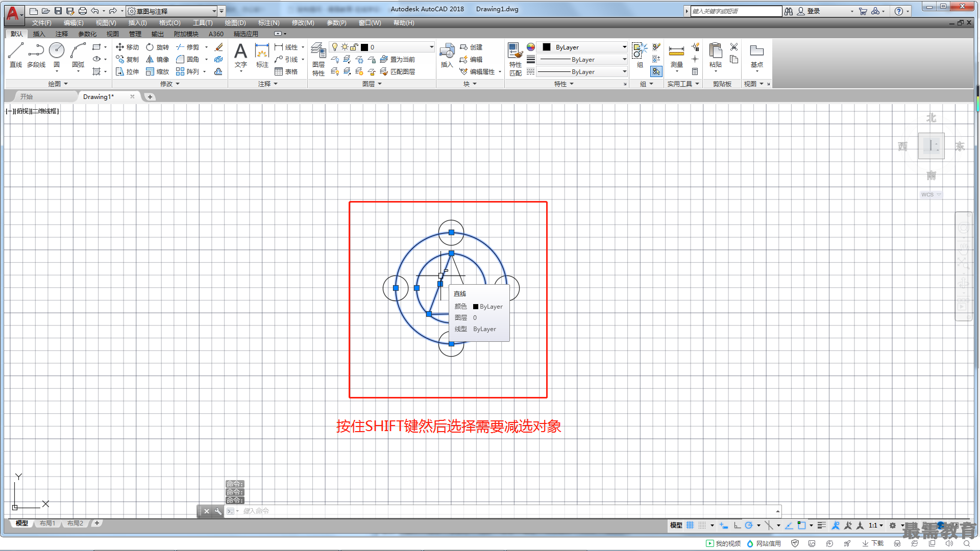Open the workspace dropdown 草图与注释
Viewport: 980px width, 551px height.
point(171,11)
